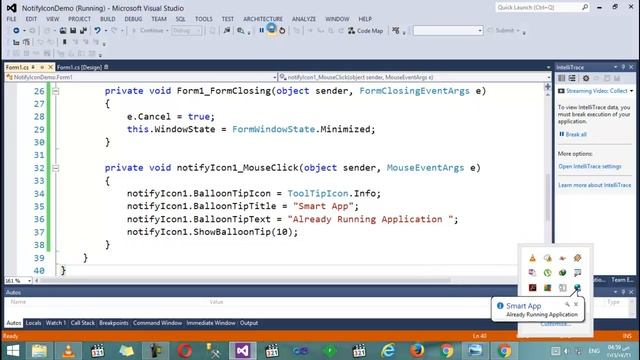
Task: Stop debugging via the highlighted stop icon
Action: click(x=271, y=29)
